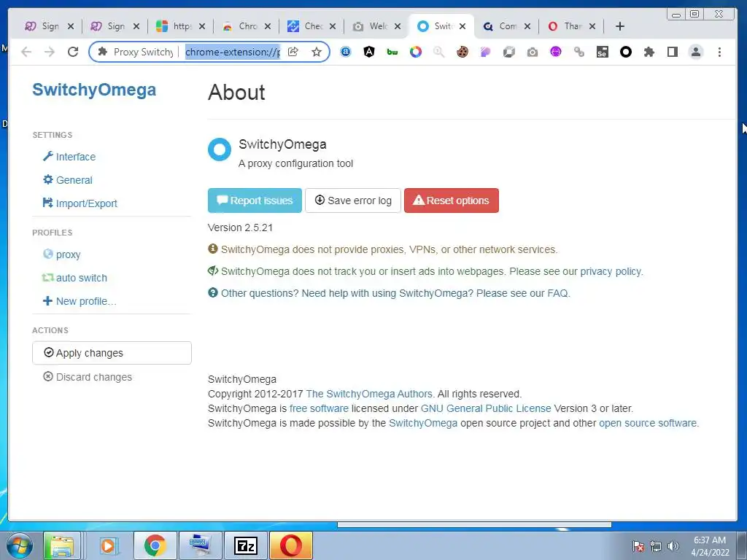Close the active SwitchyOmega tab

pyautogui.click(x=462, y=26)
